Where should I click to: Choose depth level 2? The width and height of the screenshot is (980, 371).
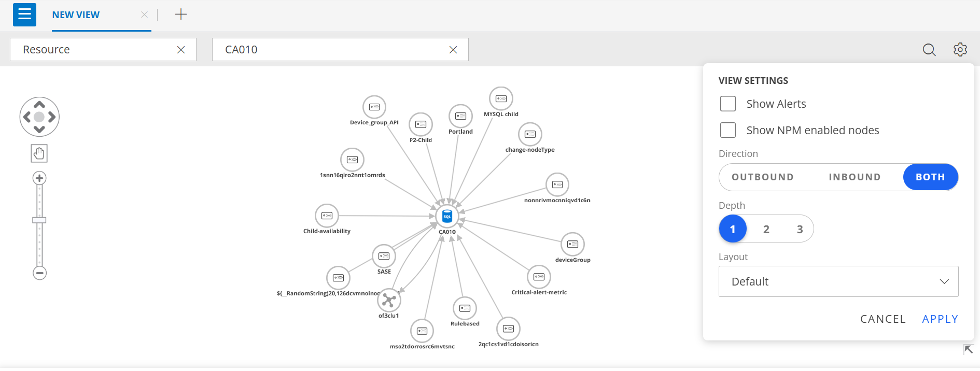[x=766, y=229]
